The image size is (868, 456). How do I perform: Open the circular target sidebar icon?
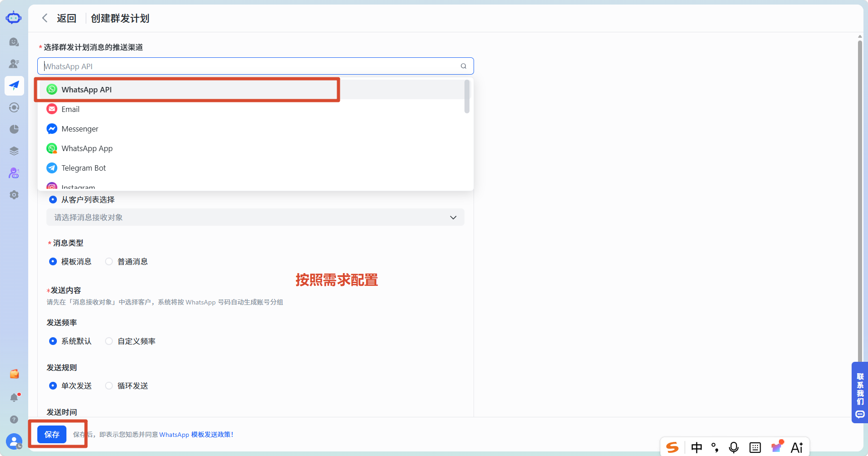pos(14,107)
